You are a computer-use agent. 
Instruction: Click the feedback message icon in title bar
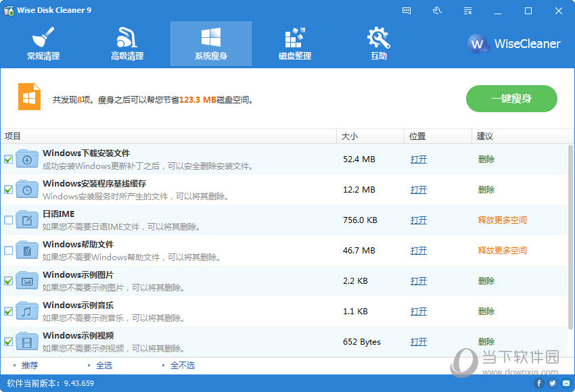click(x=407, y=11)
